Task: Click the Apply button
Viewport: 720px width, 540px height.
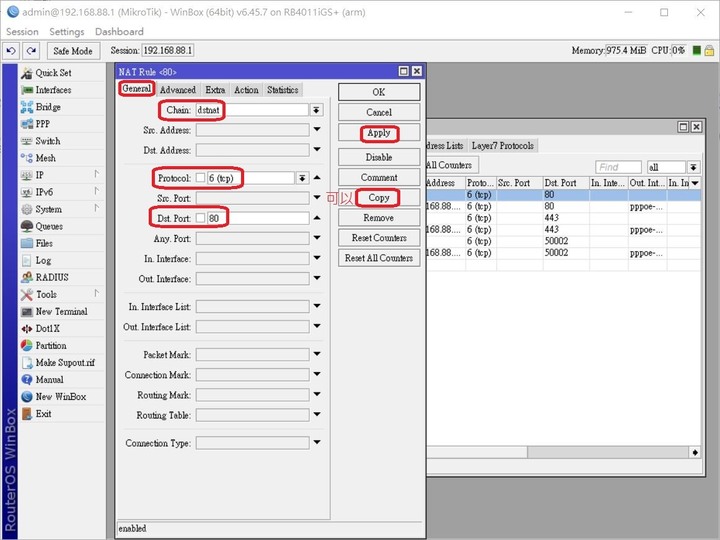Action: pyautogui.click(x=379, y=133)
